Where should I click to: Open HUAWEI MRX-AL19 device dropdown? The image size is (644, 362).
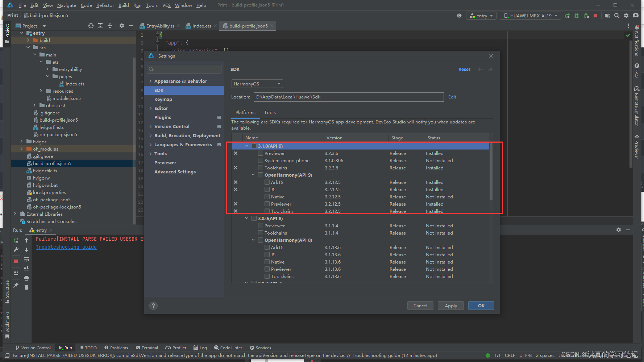530,16
